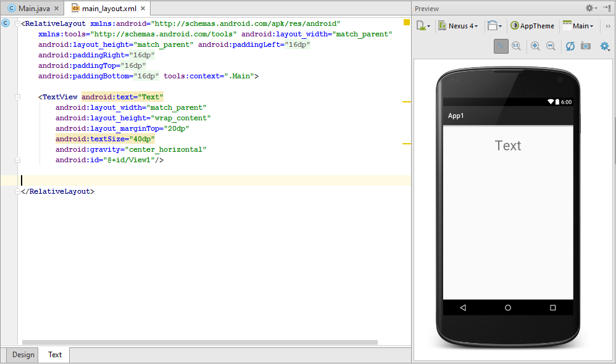
Task: Select the screen orientation icon
Action: (x=494, y=26)
